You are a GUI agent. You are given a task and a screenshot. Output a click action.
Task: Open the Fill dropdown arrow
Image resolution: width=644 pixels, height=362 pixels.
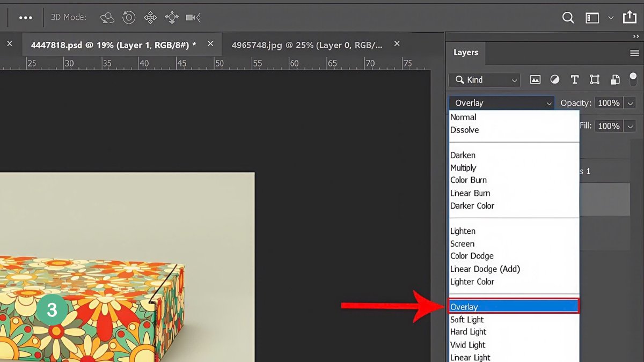630,126
